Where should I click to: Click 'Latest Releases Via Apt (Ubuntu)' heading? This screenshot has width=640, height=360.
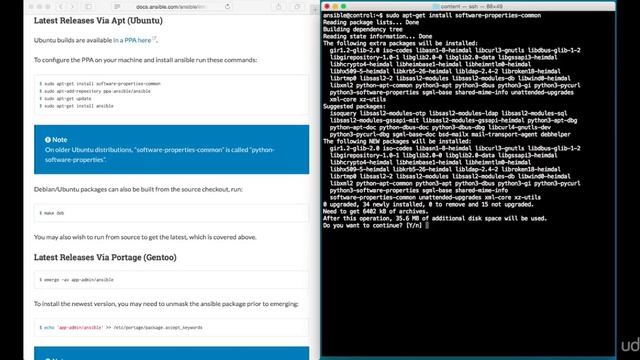coord(98,20)
